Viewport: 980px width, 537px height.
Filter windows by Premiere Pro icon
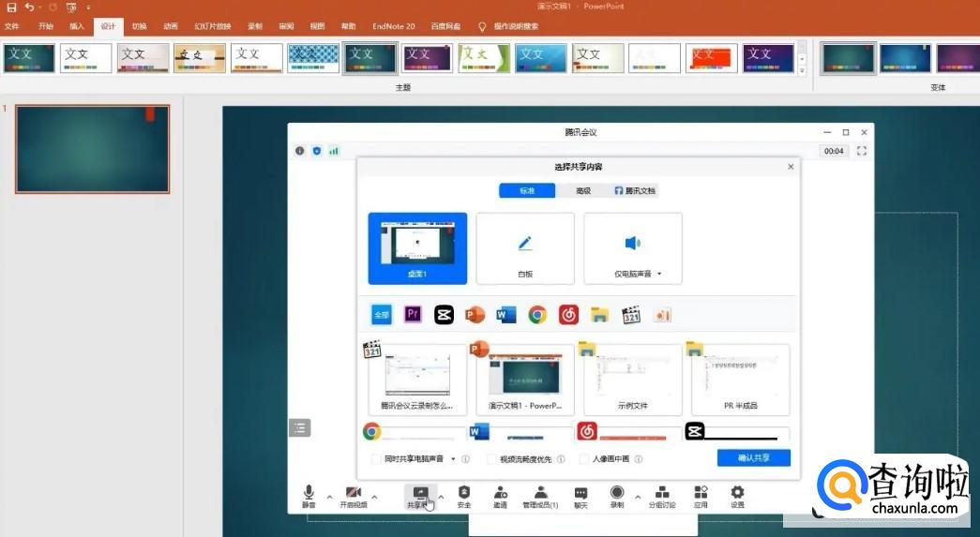[x=413, y=314]
